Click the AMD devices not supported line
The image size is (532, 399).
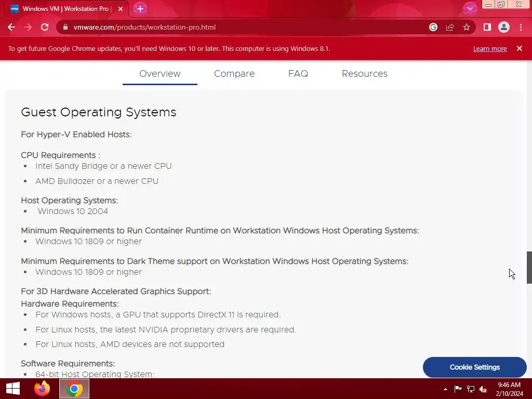tap(130, 344)
